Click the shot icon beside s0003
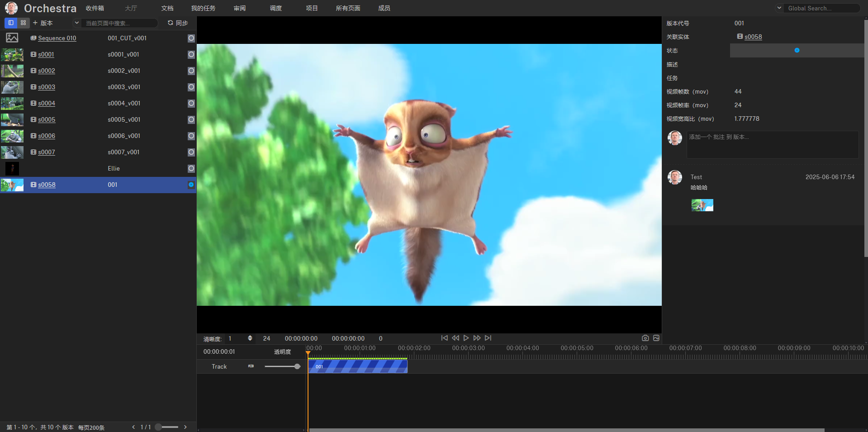868x432 pixels. click(x=33, y=87)
